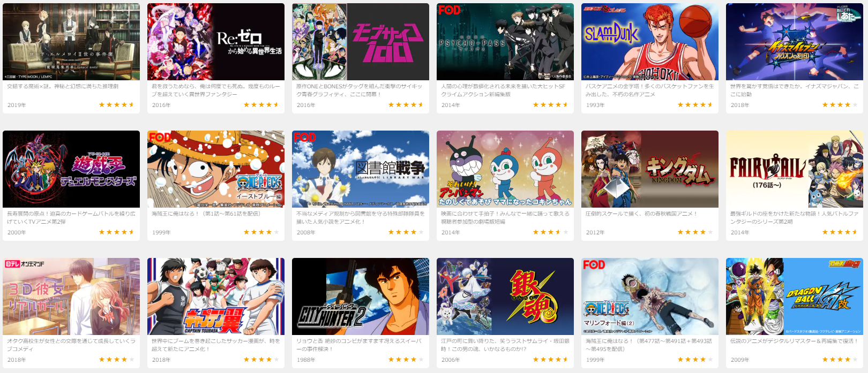Click Lord El-Melloi II description text
This screenshot has height=373, width=868.
(x=63, y=86)
